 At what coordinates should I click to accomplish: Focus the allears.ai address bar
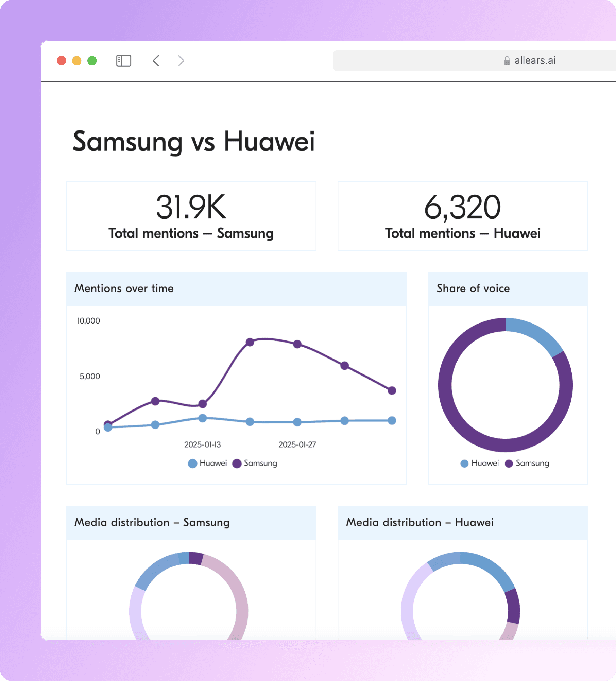click(474, 61)
